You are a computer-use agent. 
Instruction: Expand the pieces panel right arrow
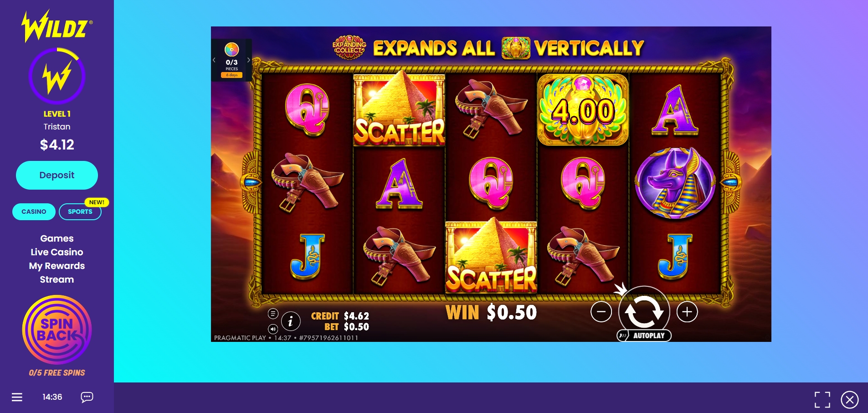[x=249, y=60]
